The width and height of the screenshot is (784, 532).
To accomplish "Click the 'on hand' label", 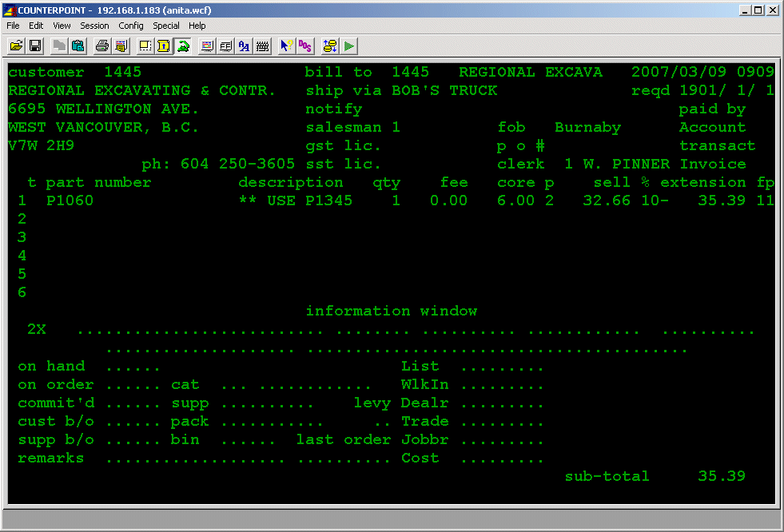I will click(x=51, y=366).
